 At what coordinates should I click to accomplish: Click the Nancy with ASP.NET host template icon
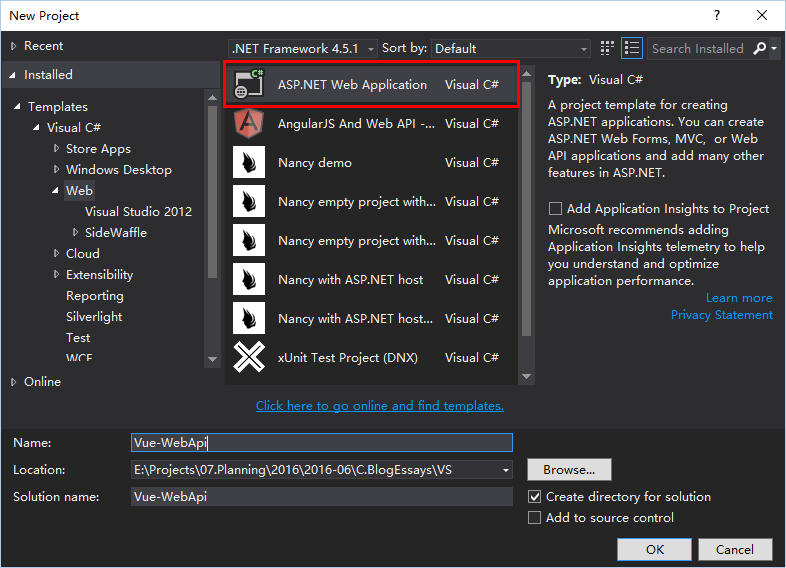(249, 279)
